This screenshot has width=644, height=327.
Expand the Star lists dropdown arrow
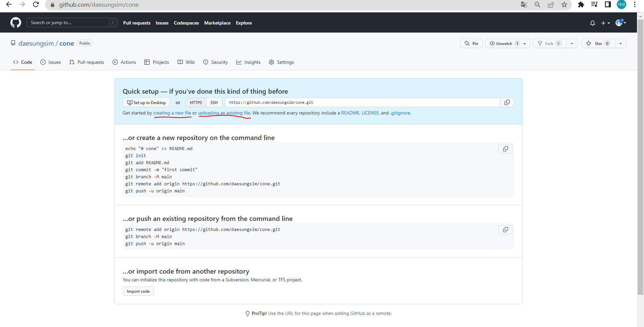point(621,43)
